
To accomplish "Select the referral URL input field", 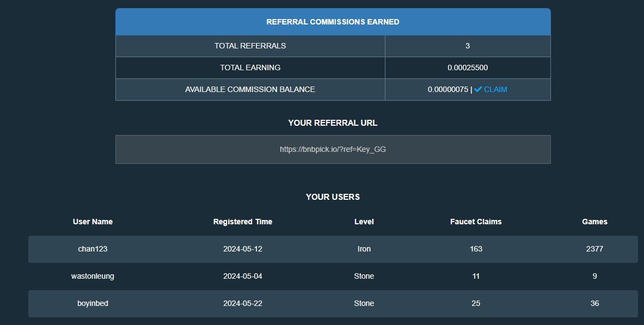I will tap(333, 149).
